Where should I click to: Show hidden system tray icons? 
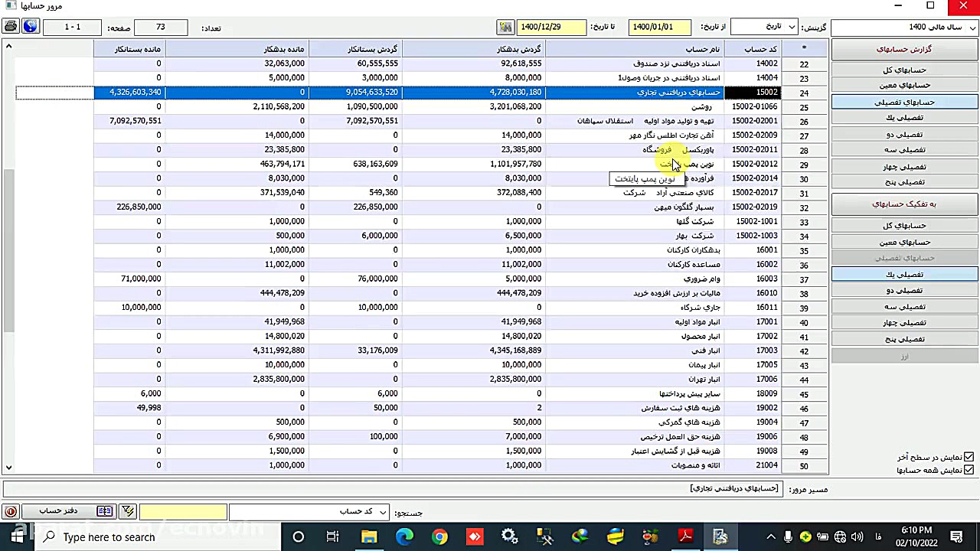[771, 537]
